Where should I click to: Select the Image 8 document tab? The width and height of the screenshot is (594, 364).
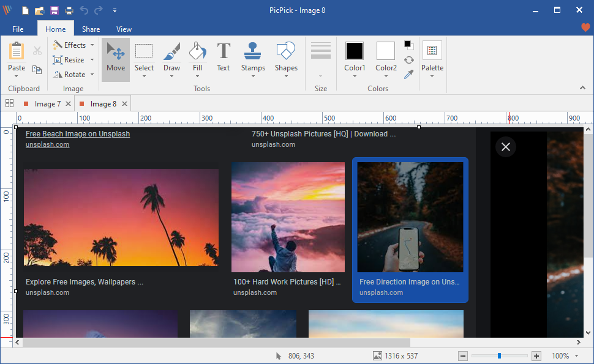click(x=103, y=103)
